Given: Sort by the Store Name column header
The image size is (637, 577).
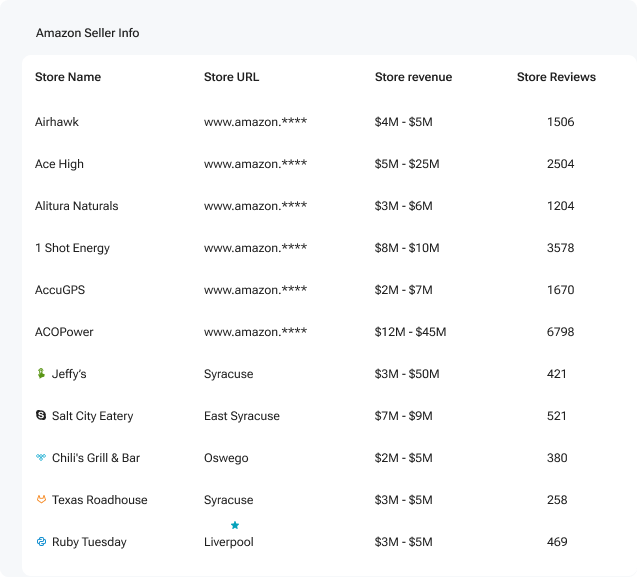Looking at the screenshot, I should point(68,77).
